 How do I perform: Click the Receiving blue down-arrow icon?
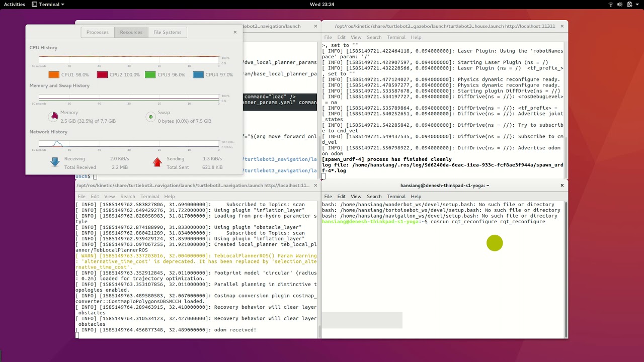pos(55,162)
